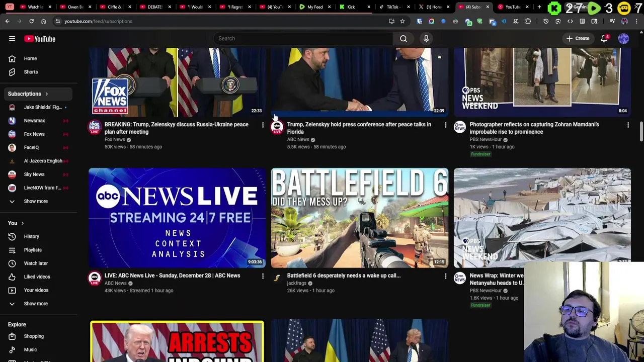644x362 pixels.
Task: Open Jake Shields channel subscription
Action: tap(39, 107)
